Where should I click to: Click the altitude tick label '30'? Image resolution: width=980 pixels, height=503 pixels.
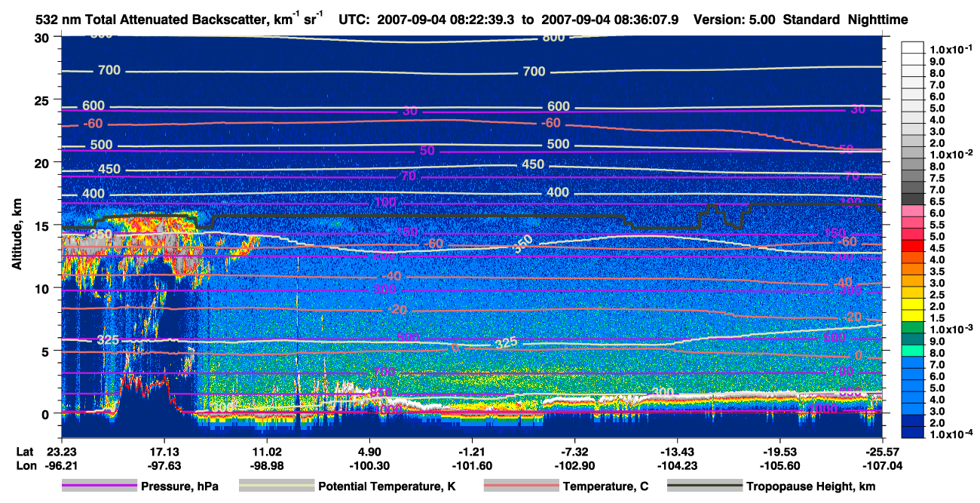[43, 38]
